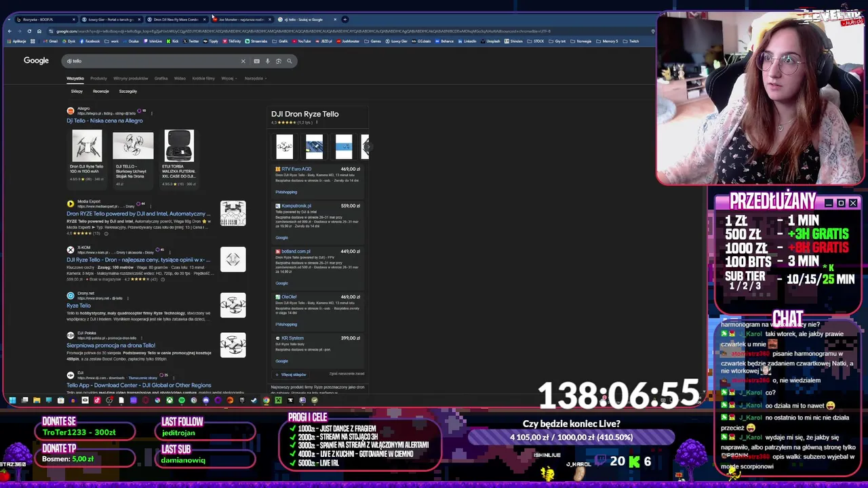
Task: Open the Gmail bookmark
Action: click(50, 41)
